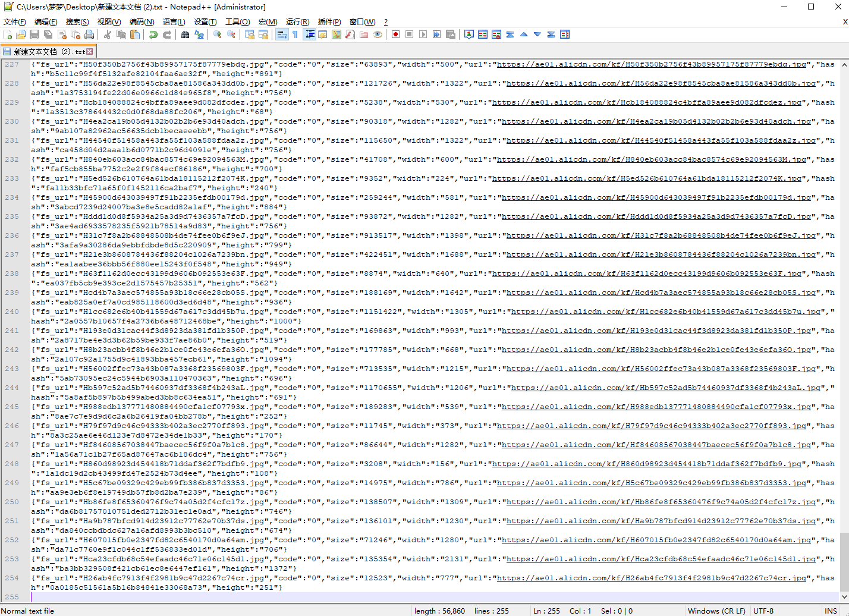The image size is (849, 616).
Task: Save the current file via toolbar
Action: [x=34, y=34]
